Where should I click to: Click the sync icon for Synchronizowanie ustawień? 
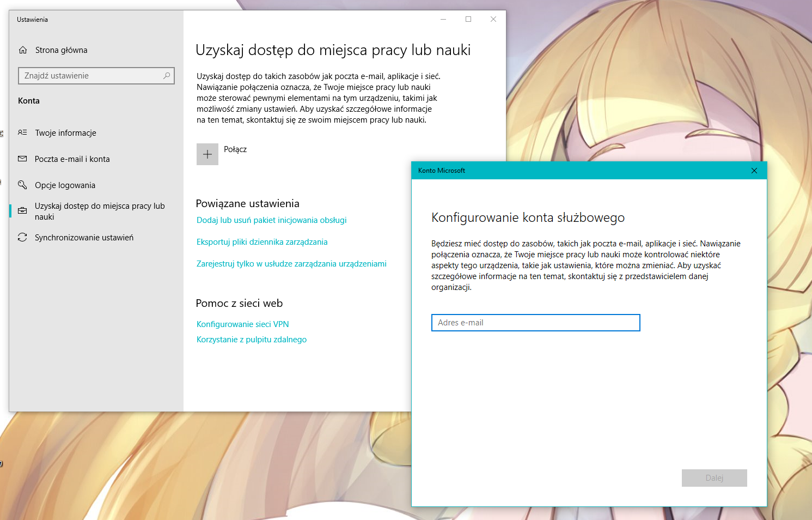(22, 237)
